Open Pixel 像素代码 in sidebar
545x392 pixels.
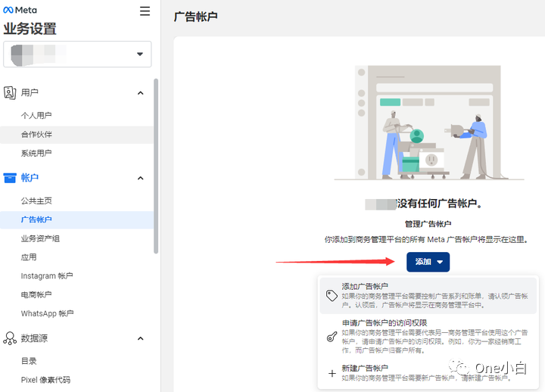[x=76, y=380]
